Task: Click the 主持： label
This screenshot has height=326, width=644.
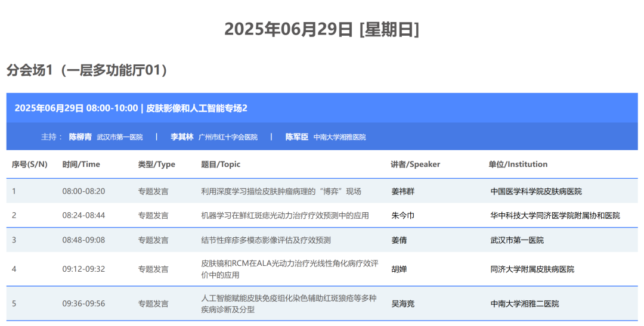Action: tap(51, 137)
